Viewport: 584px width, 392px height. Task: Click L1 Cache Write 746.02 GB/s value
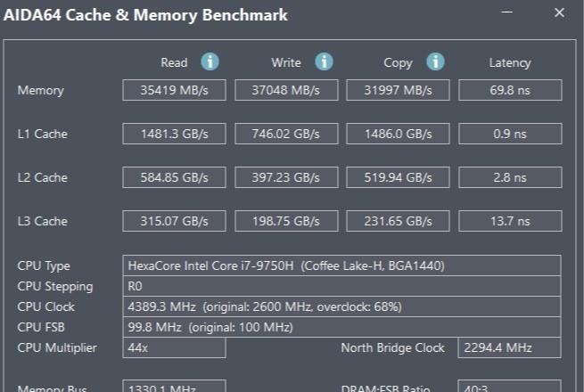286,134
